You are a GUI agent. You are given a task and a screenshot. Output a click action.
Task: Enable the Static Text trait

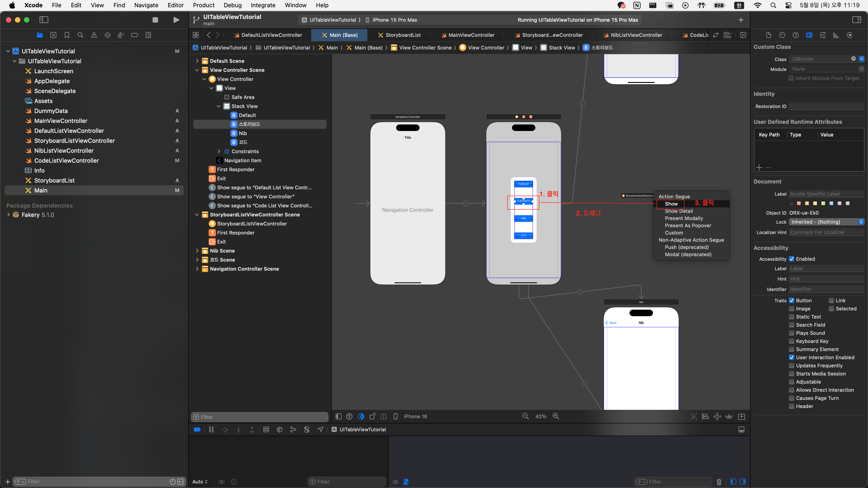[x=792, y=317]
